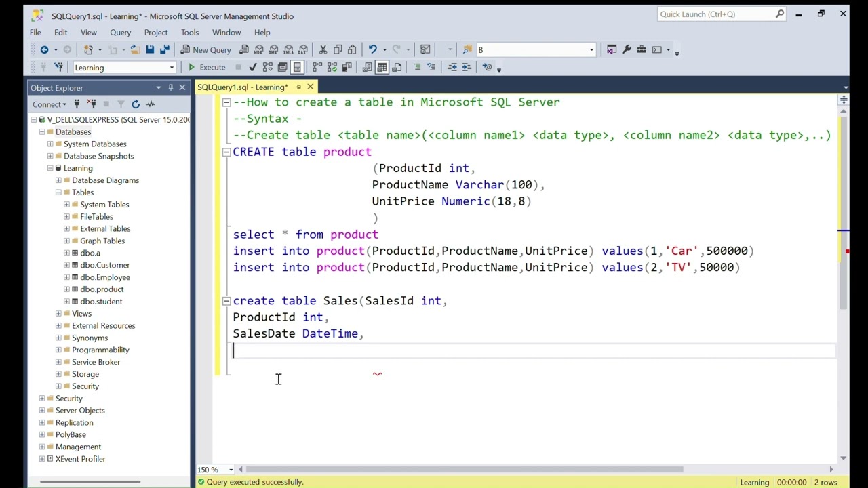The height and width of the screenshot is (488, 868).
Task: Click the Parse checkmark icon
Action: click(253, 67)
